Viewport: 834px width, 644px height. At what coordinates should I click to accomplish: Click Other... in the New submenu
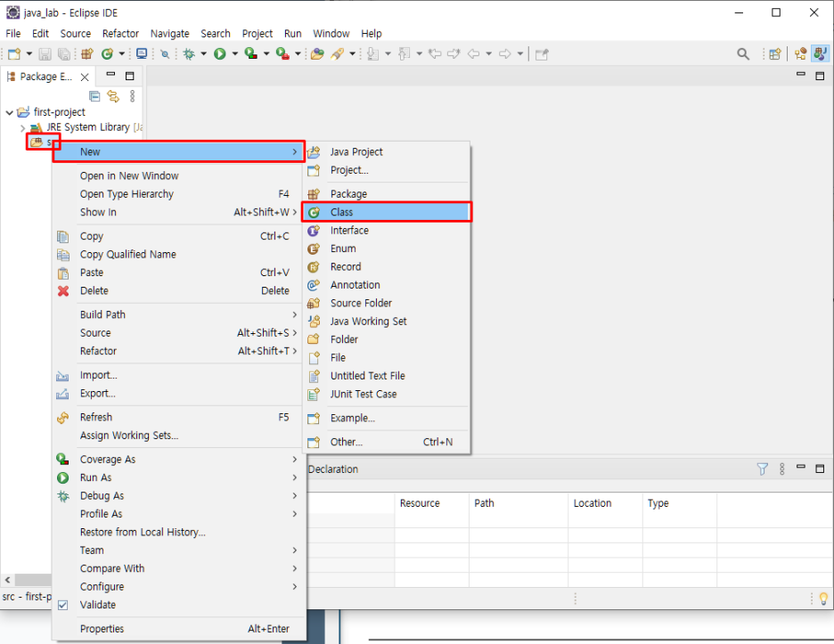pos(387,442)
